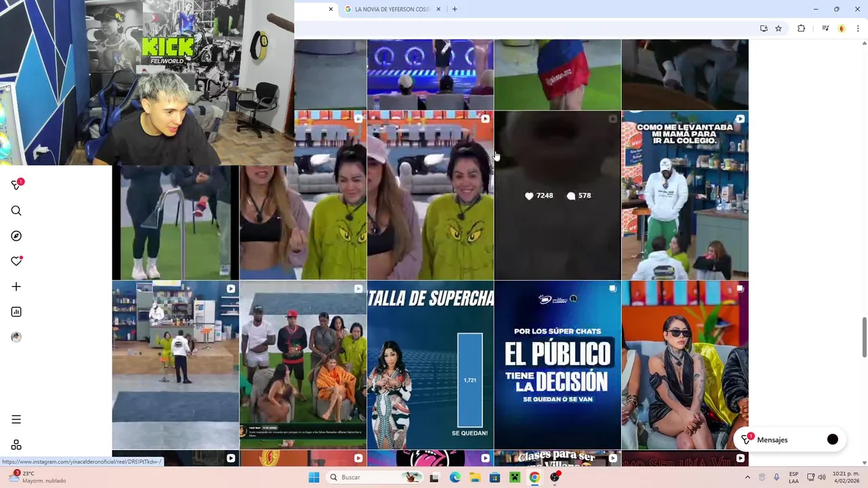
Task: Open Minecraft from the taskbar
Action: point(515,477)
